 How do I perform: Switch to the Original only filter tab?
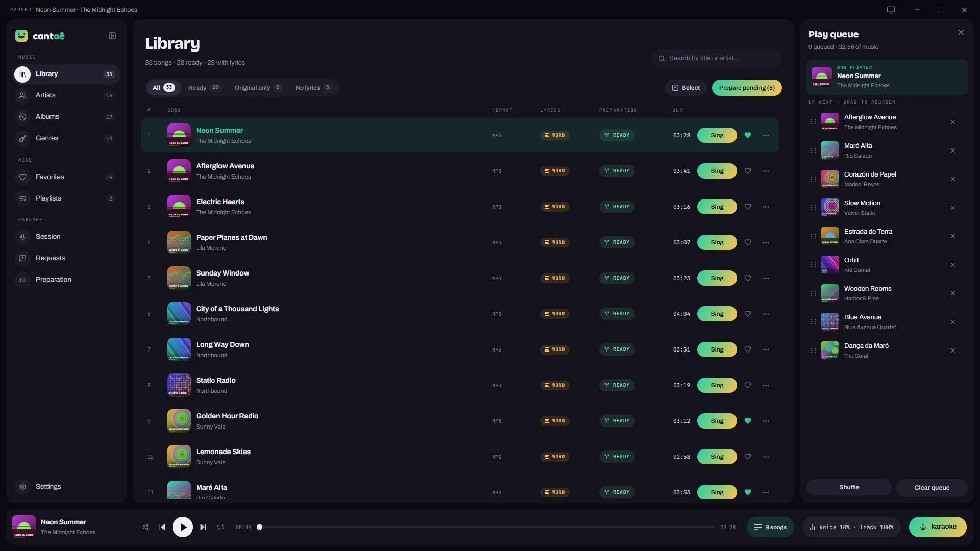[258, 88]
